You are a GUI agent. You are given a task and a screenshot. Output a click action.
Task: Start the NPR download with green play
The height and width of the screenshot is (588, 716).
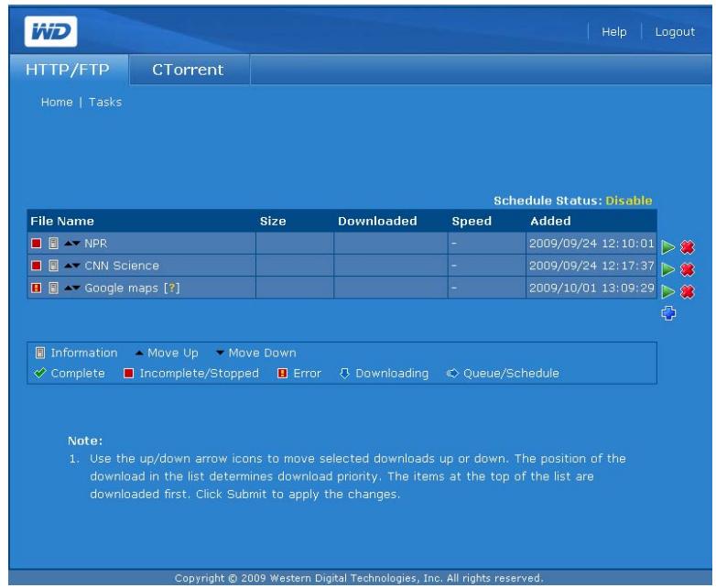pyautogui.click(x=668, y=247)
